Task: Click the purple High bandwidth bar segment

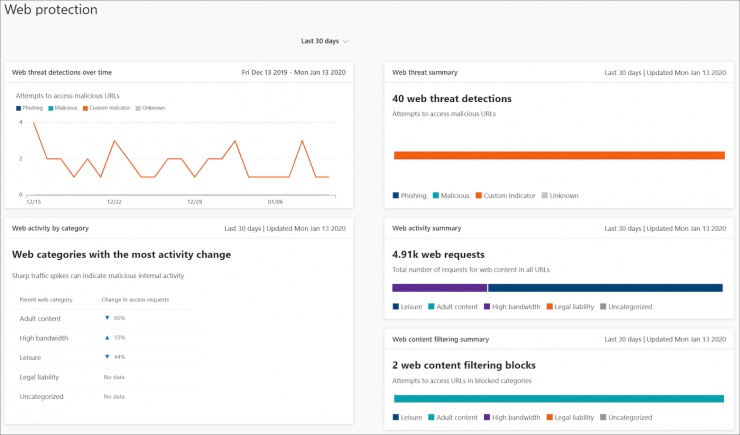Action: click(439, 288)
